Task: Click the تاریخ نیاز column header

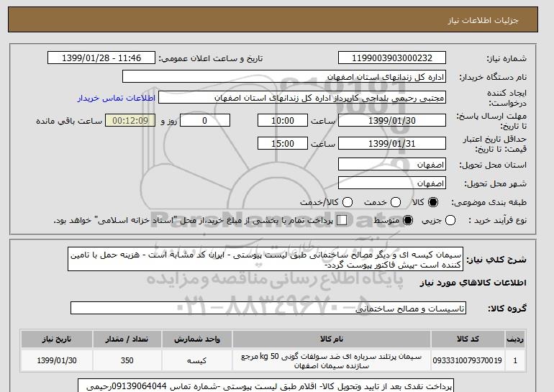Action: pos(57,339)
